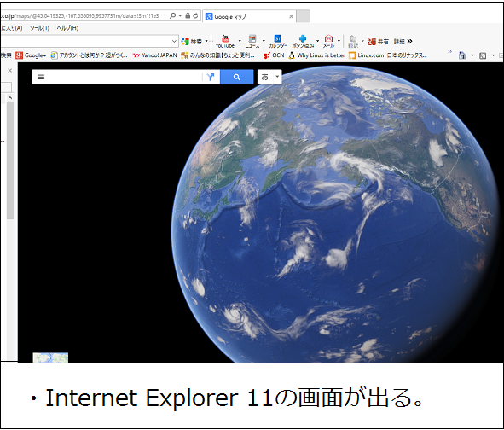Screen dimensions: 504x430
Task: Expand the Home button dropdown arrow
Action: coord(472,55)
